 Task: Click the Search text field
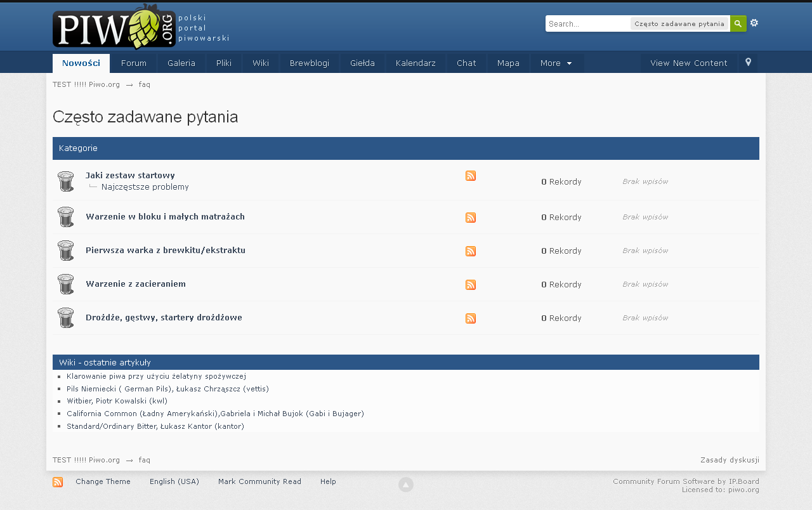tap(587, 24)
